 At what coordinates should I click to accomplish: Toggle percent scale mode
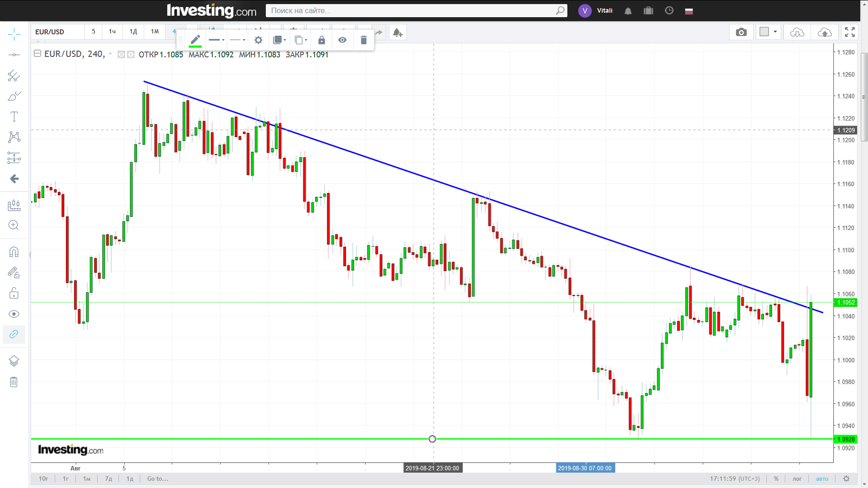(776, 479)
